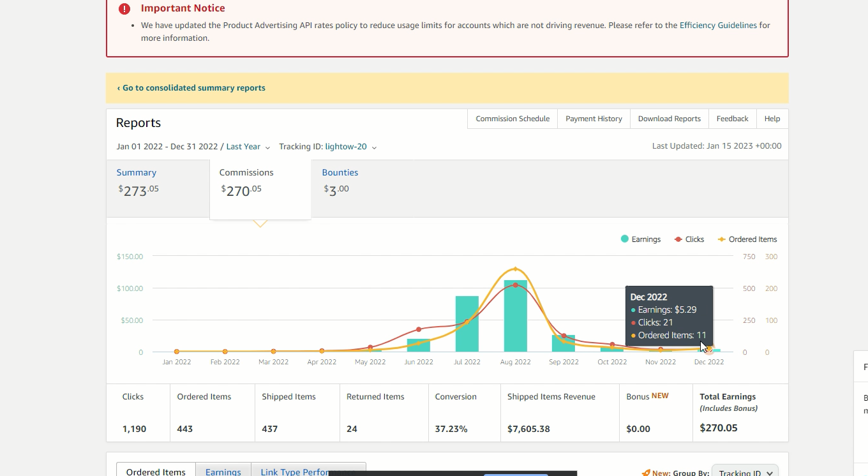Click the Feb 2022 axis label
868x476 pixels.
click(x=225, y=362)
